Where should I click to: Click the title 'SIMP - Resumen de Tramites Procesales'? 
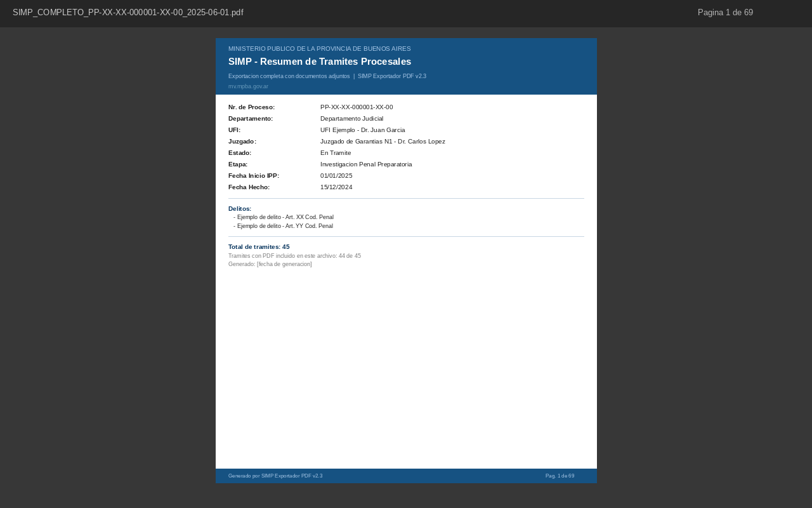(x=320, y=62)
